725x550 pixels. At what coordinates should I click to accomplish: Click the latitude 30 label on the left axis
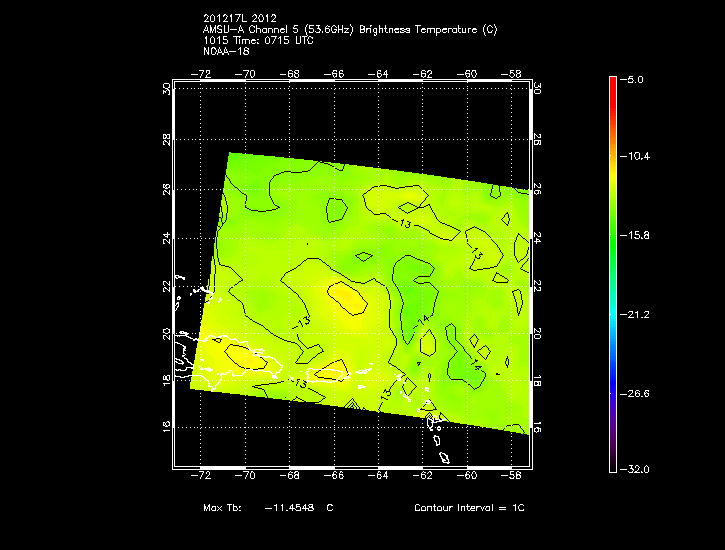pyautogui.click(x=165, y=88)
